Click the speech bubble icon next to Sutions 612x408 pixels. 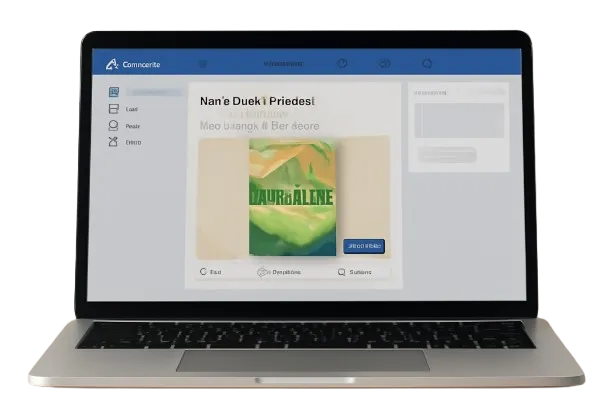click(342, 272)
